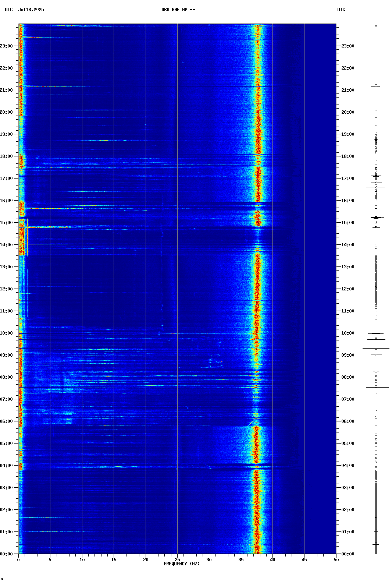
Task: Click 18:00 on the right-hand time axis
Action: 348,156
